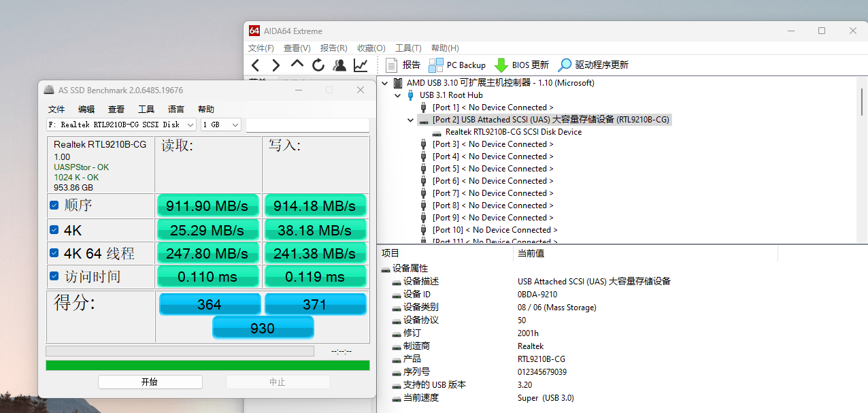This screenshot has height=413, width=868.
Task: Click AIDA64 refresh icon
Action: coord(318,65)
